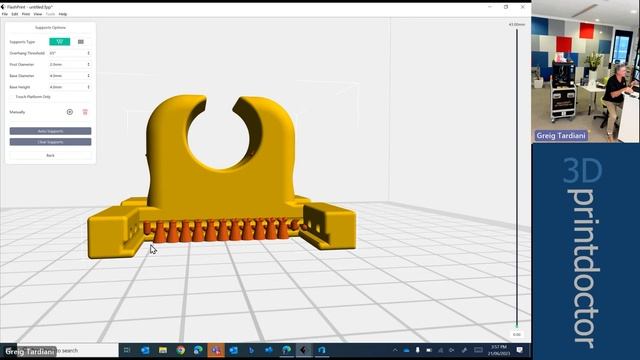Click the Base Diameter value field
Image resolution: width=640 pixels, height=360 pixels.
[x=70, y=76]
